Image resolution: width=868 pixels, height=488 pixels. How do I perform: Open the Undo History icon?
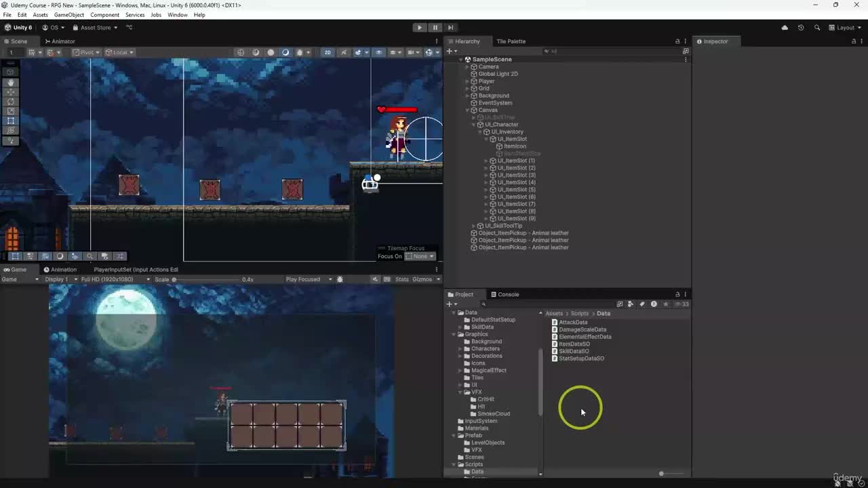[x=801, y=28]
